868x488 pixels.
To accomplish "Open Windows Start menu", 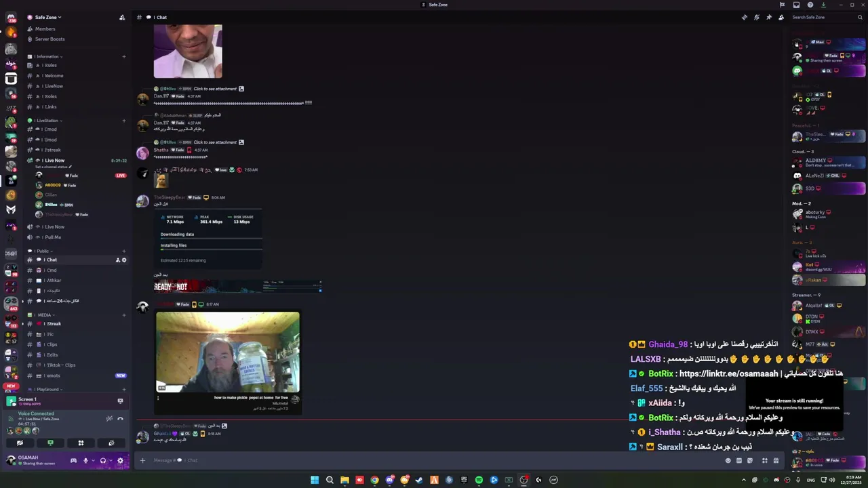I will coord(315,480).
